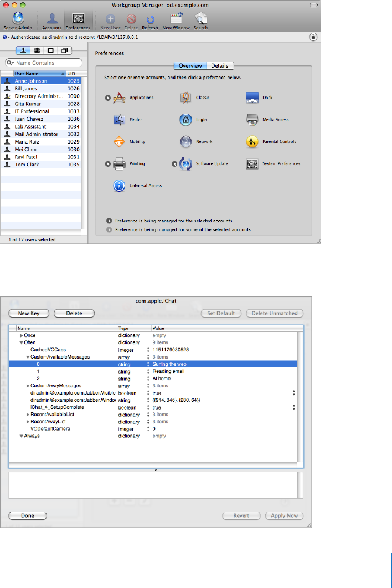Switch to the Overview tab
The height and width of the screenshot is (588, 392).
[x=190, y=65]
